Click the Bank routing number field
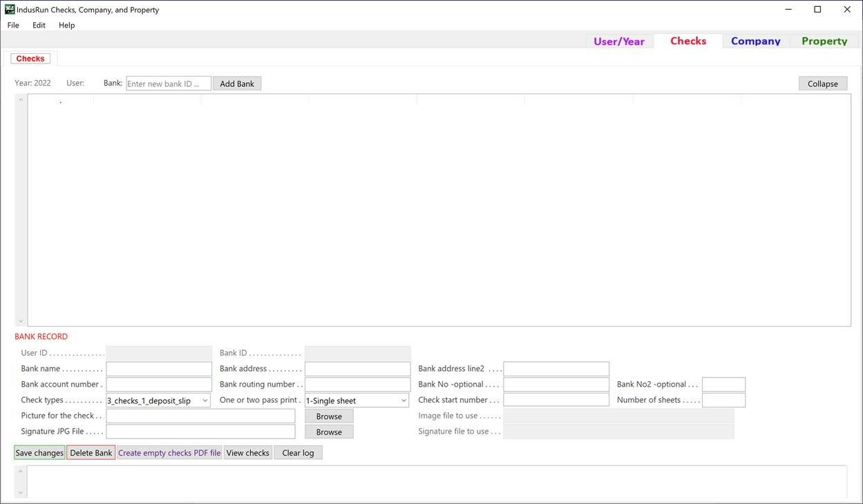The image size is (863, 504). point(358,385)
